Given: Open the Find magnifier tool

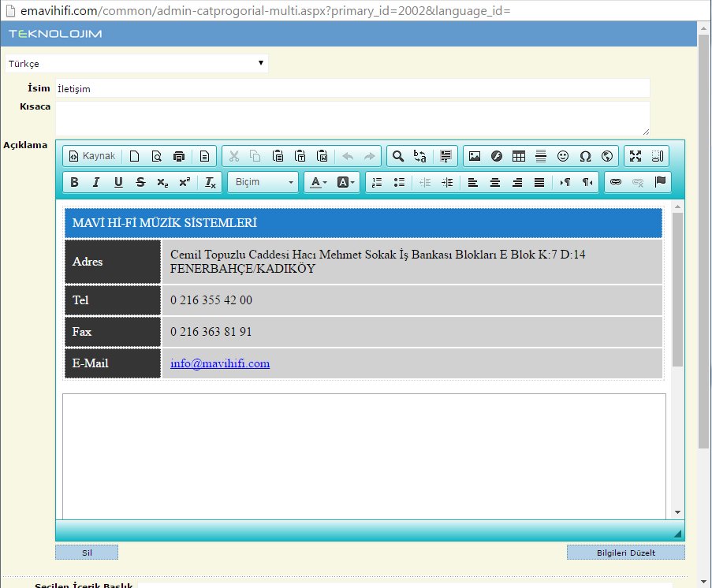Looking at the screenshot, I should point(398,156).
